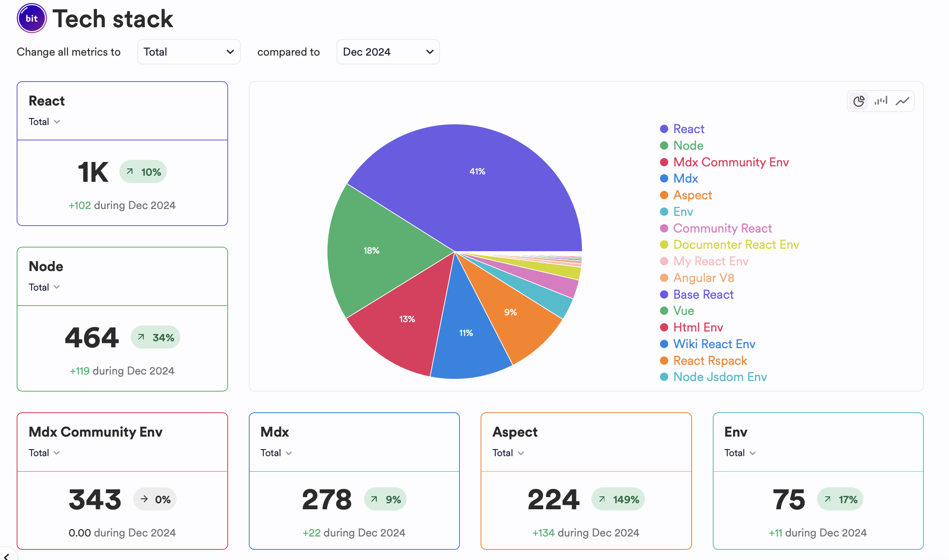Toggle Mdx legend entry
The width and height of the screenshot is (949, 560).
point(679,178)
